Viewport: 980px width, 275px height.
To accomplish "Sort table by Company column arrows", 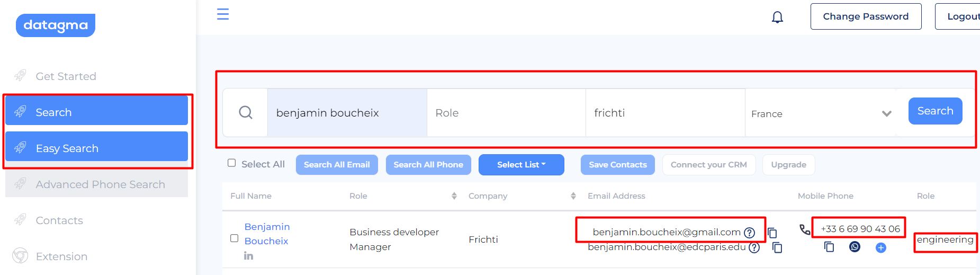I will click(x=573, y=196).
